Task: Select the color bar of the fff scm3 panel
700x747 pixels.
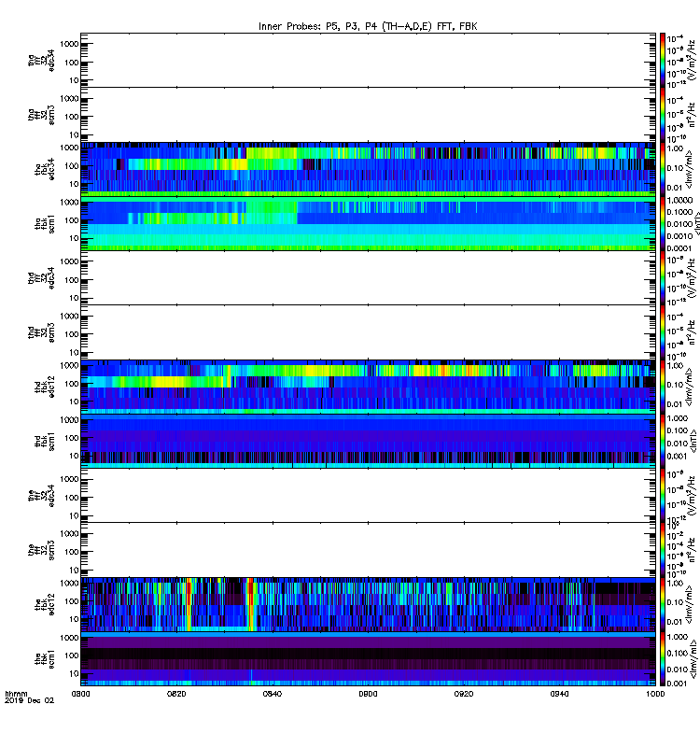Action: click(663, 550)
